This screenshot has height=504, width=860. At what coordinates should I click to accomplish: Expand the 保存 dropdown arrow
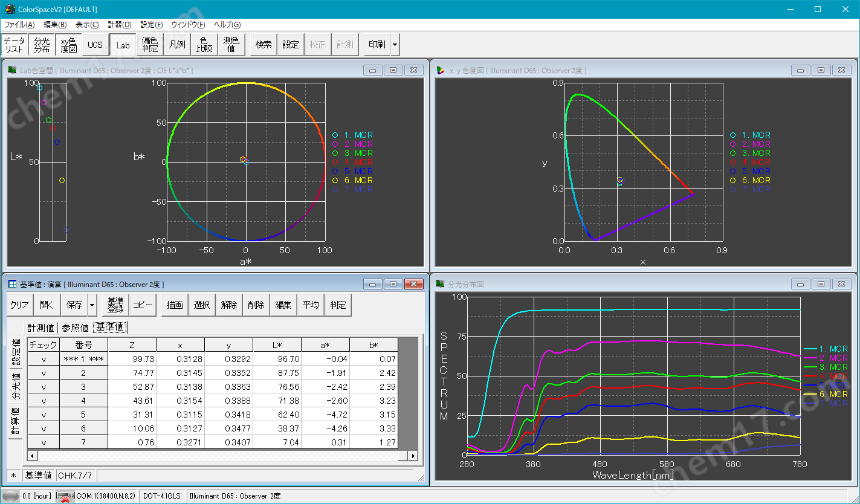(x=92, y=305)
